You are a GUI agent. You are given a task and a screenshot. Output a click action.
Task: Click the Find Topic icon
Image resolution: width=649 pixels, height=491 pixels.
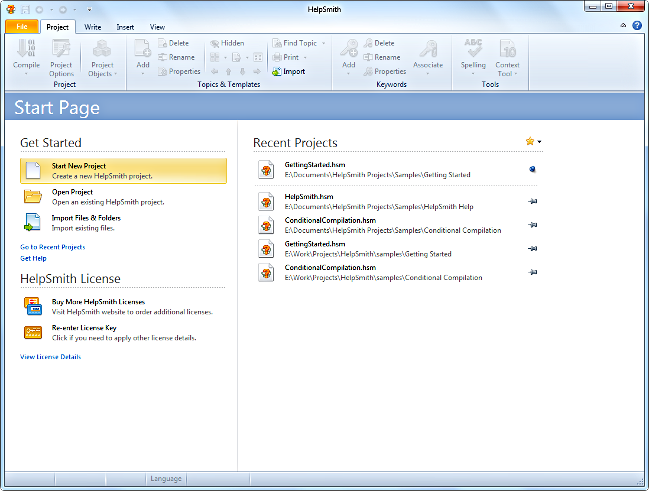(276, 43)
